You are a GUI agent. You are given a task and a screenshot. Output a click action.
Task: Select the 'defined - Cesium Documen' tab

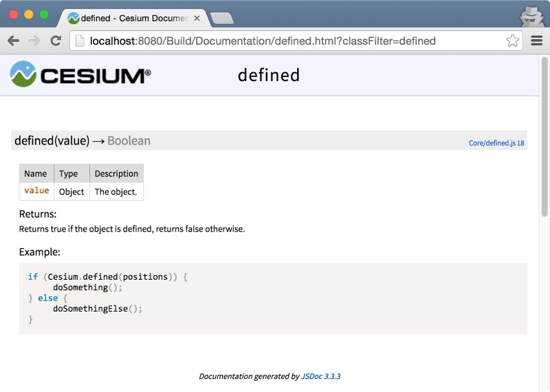[135, 19]
